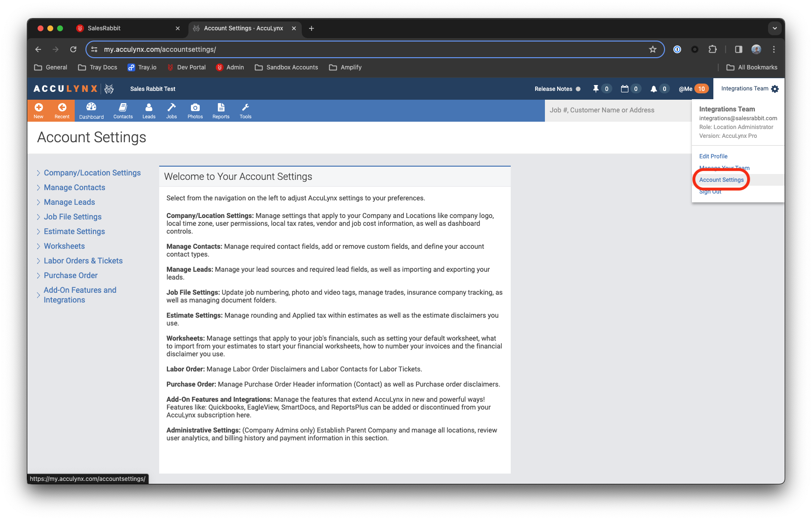This screenshot has width=812, height=520.
Task: Open @Me mentions with 10 badge
Action: 693,89
